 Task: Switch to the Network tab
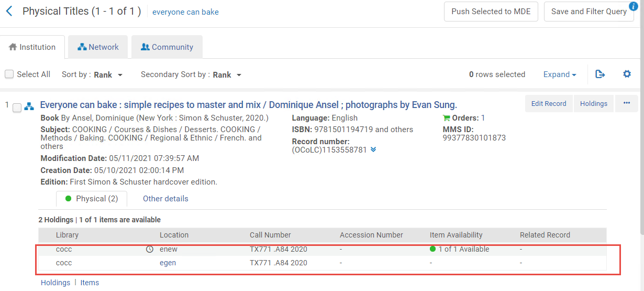coord(98,47)
